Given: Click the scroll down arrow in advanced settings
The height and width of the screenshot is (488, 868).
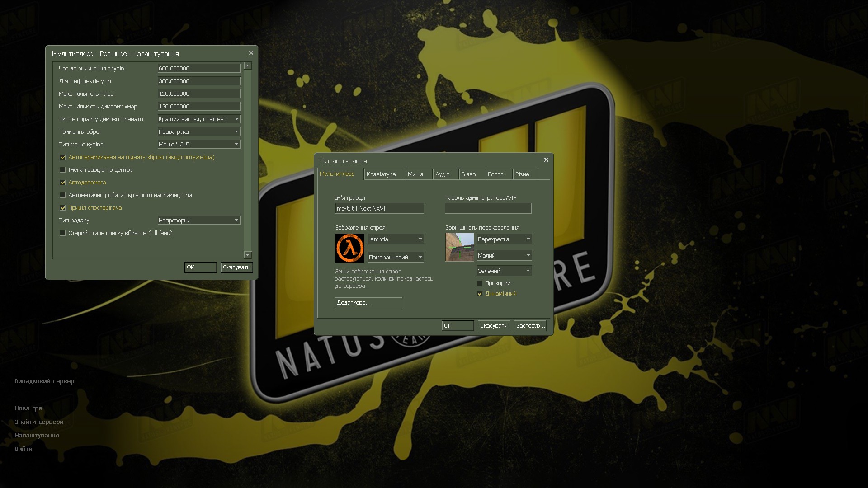Looking at the screenshot, I should coord(247,255).
